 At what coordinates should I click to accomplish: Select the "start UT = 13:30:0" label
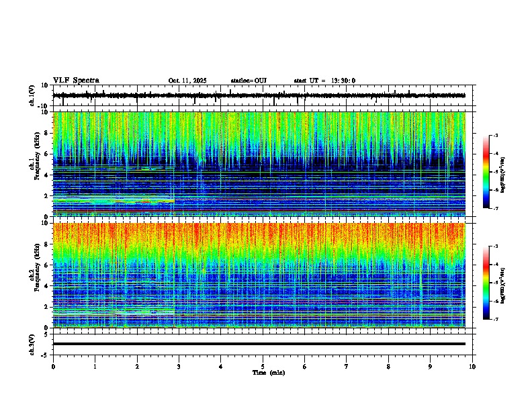324,81
